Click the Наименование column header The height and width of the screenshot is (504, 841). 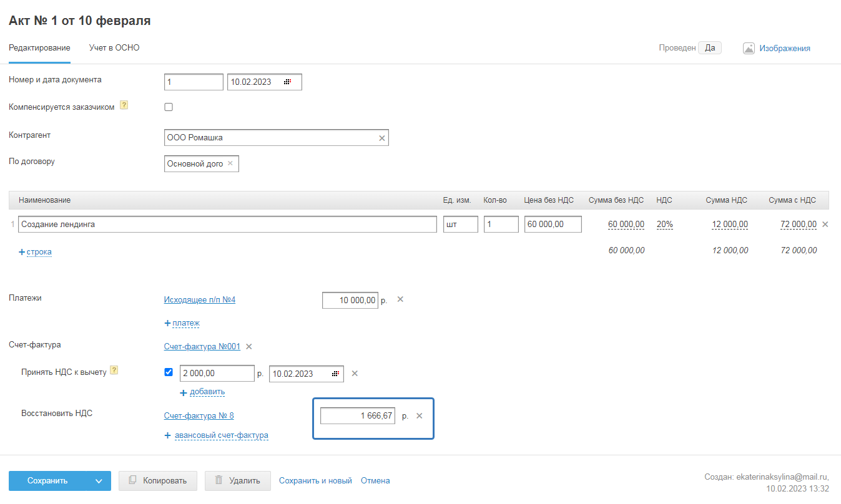tap(45, 200)
